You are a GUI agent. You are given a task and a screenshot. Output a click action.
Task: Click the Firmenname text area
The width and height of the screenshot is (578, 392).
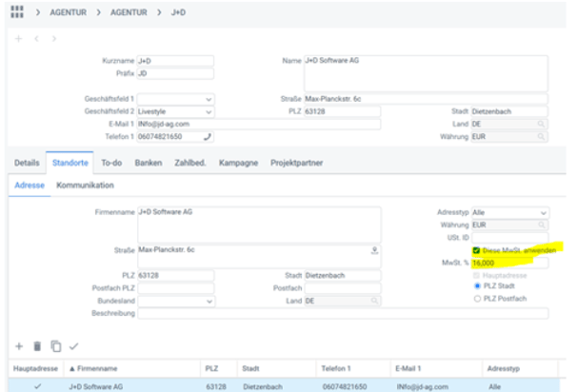(x=259, y=225)
